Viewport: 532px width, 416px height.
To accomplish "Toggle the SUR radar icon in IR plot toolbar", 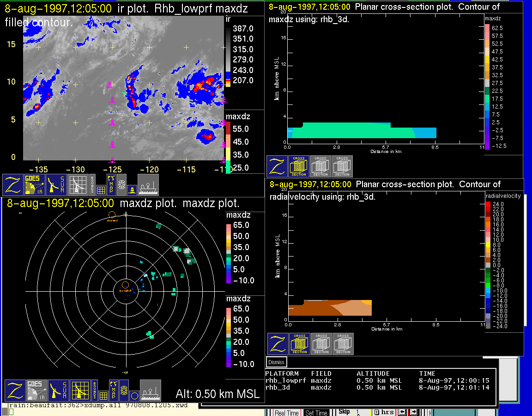I will click(56, 184).
